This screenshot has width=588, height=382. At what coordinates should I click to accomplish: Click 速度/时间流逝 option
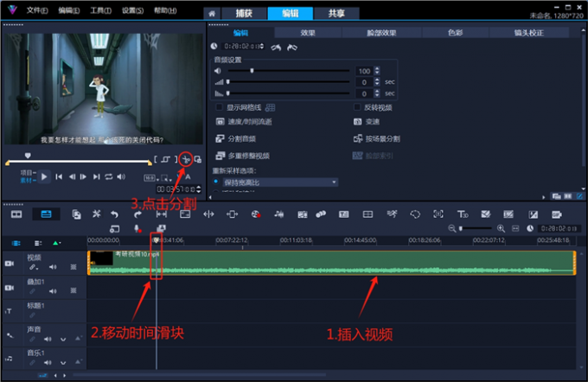(244, 122)
